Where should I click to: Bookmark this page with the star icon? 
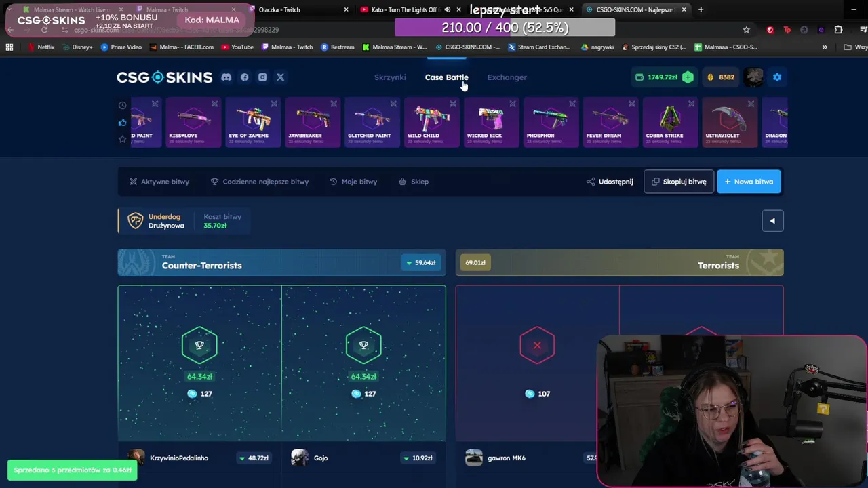pos(747,30)
